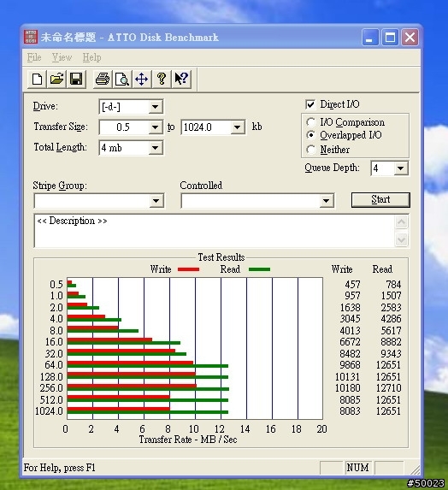
Task: Open the Queue Depth dropdown
Action: point(401,168)
